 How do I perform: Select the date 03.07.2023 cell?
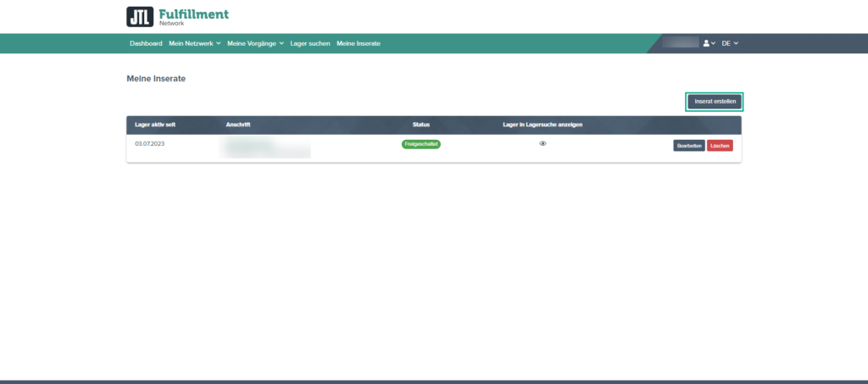[149, 143]
